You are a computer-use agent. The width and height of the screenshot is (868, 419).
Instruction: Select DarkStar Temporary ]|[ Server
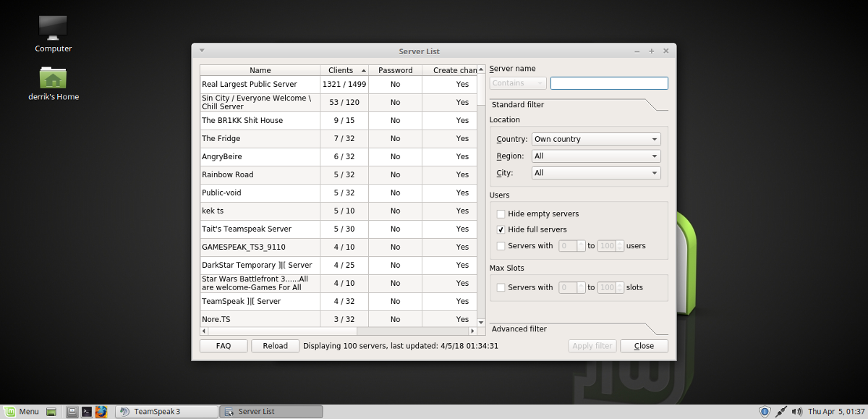[339, 266]
